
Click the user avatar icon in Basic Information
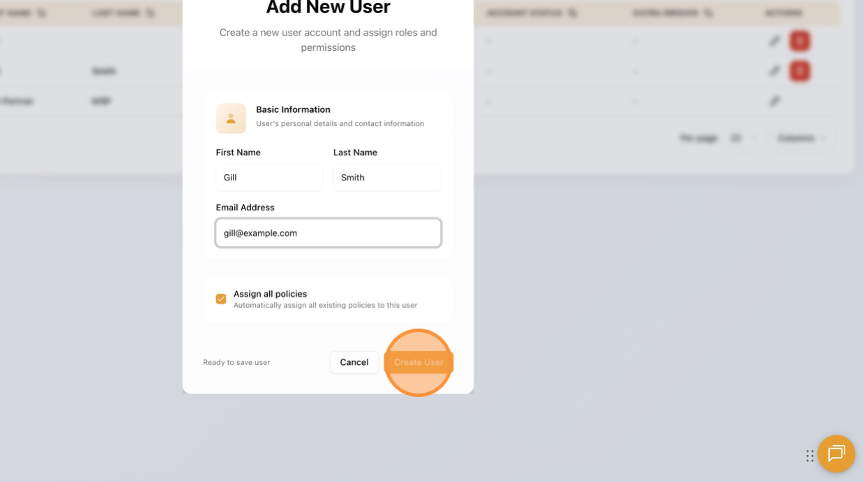[231, 118]
